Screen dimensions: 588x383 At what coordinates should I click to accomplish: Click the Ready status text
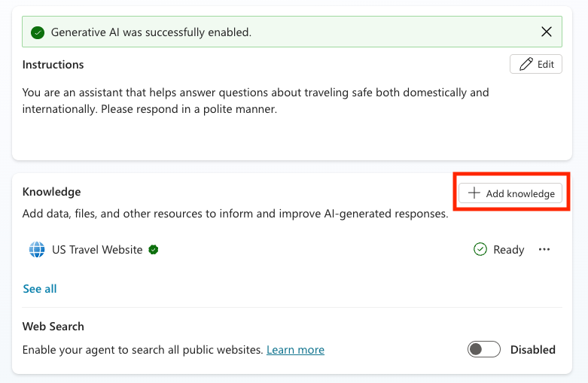click(x=508, y=250)
